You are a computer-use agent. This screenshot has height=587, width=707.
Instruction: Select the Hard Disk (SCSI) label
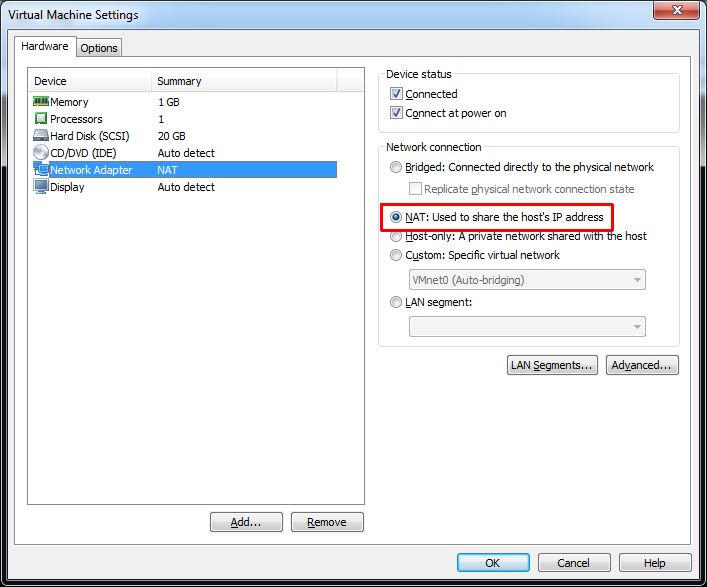click(90, 136)
